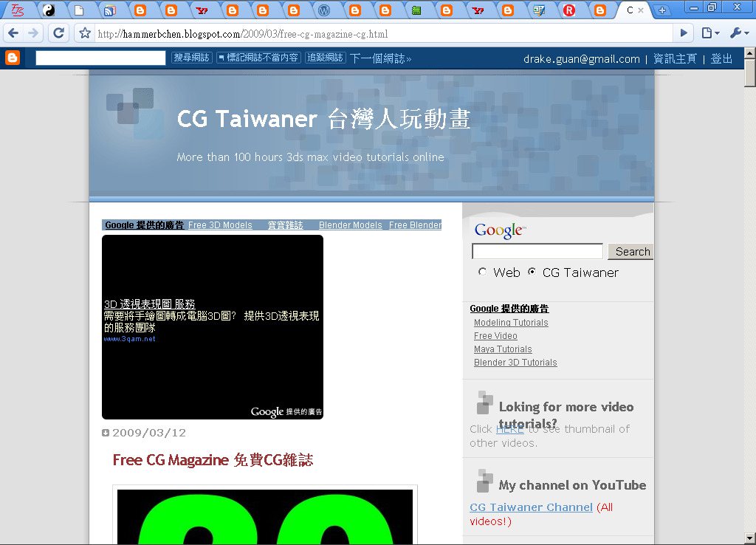Click the scrollbar down arrow
The image size is (756, 545).
click(750, 538)
